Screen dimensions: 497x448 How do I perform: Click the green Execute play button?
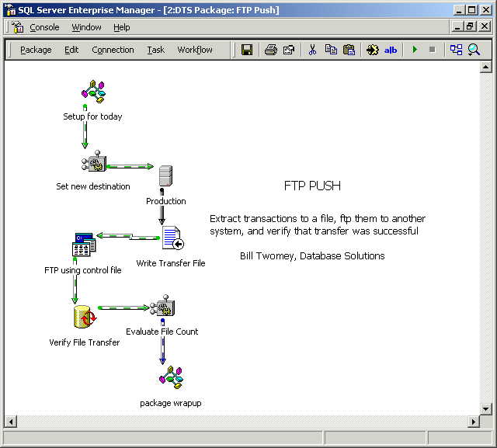tap(415, 50)
